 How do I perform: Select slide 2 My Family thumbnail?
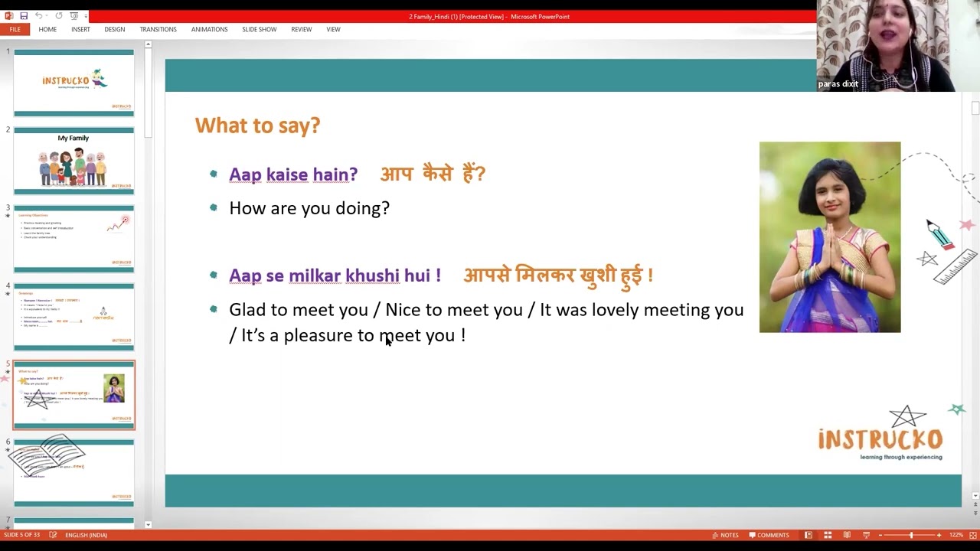pos(73,161)
